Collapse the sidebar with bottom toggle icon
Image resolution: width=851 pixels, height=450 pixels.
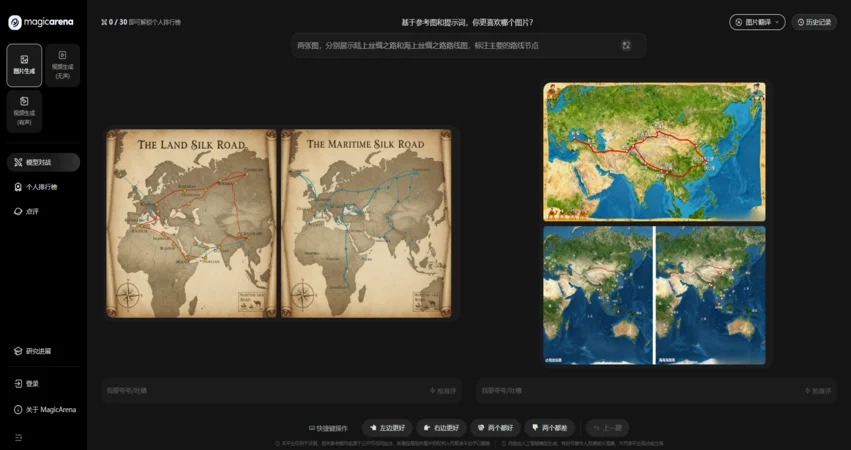click(18, 437)
